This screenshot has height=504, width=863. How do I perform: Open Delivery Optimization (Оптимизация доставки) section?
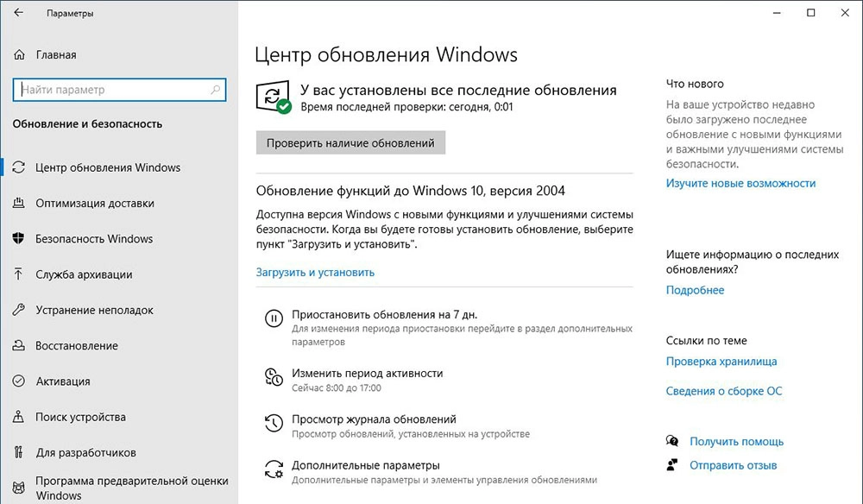click(x=95, y=204)
